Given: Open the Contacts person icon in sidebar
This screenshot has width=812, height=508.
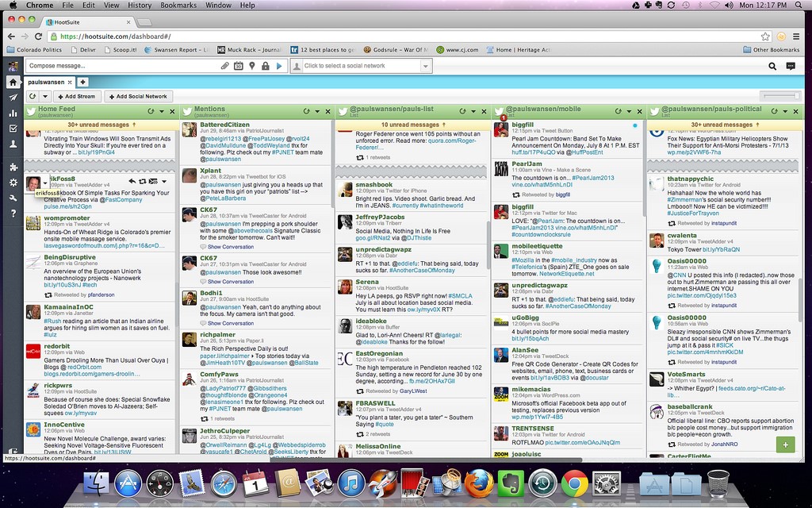Looking at the screenshot, I should 13,144.
